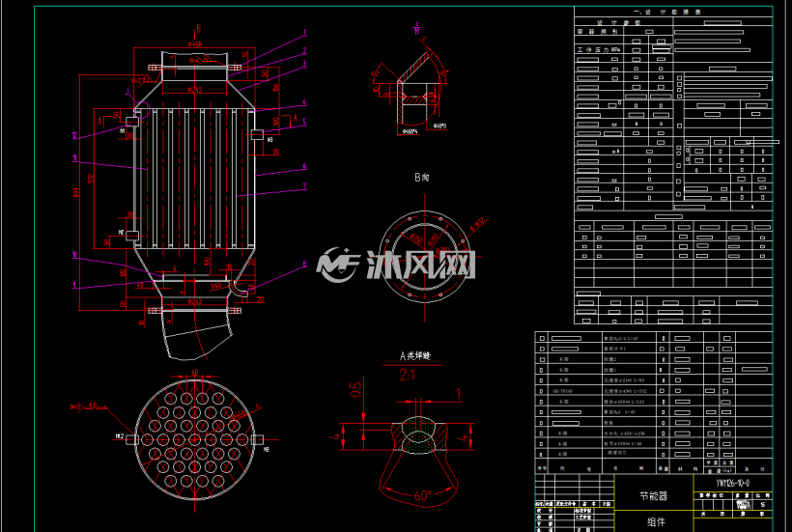The width and height of the screenshot is (792, 532).
Task: Select drawing number 'YM1126-10-0'
Action: [x=733, y=483]
